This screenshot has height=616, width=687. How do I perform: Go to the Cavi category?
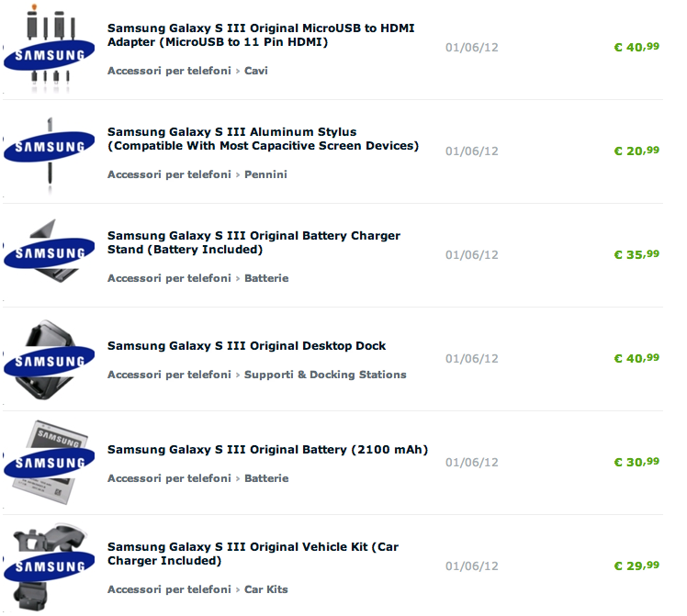click(x=256, y=71)
